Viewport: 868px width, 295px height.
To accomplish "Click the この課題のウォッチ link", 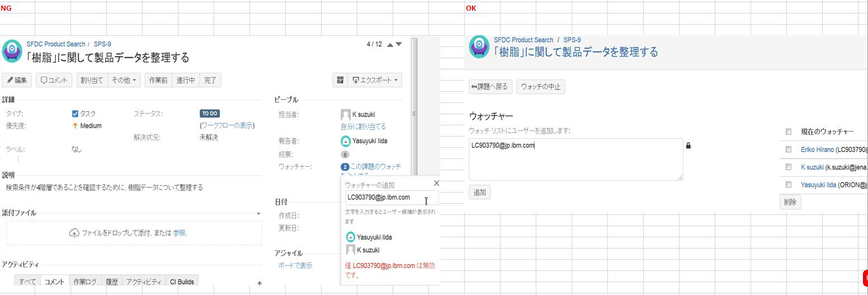I will coord(376,167).
